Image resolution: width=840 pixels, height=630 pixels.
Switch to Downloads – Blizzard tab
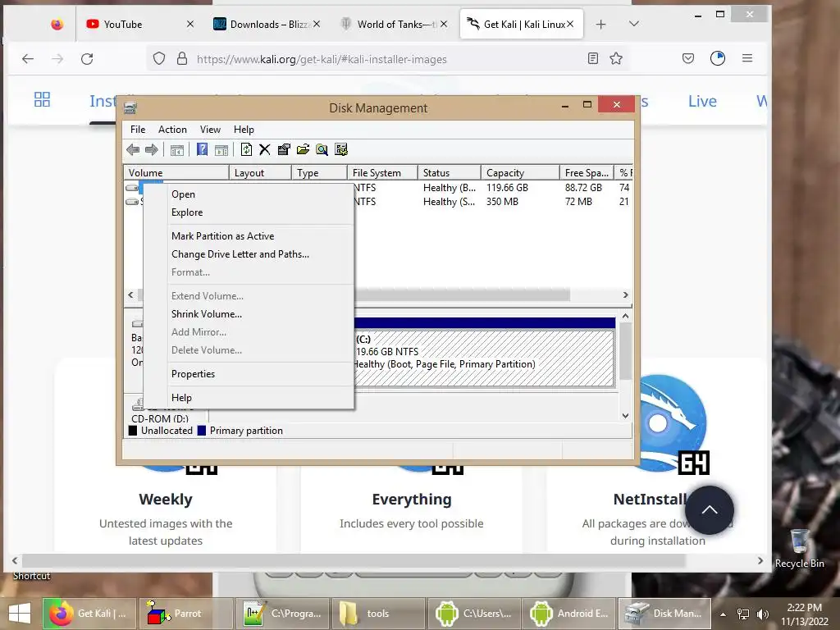pos(268,24)
